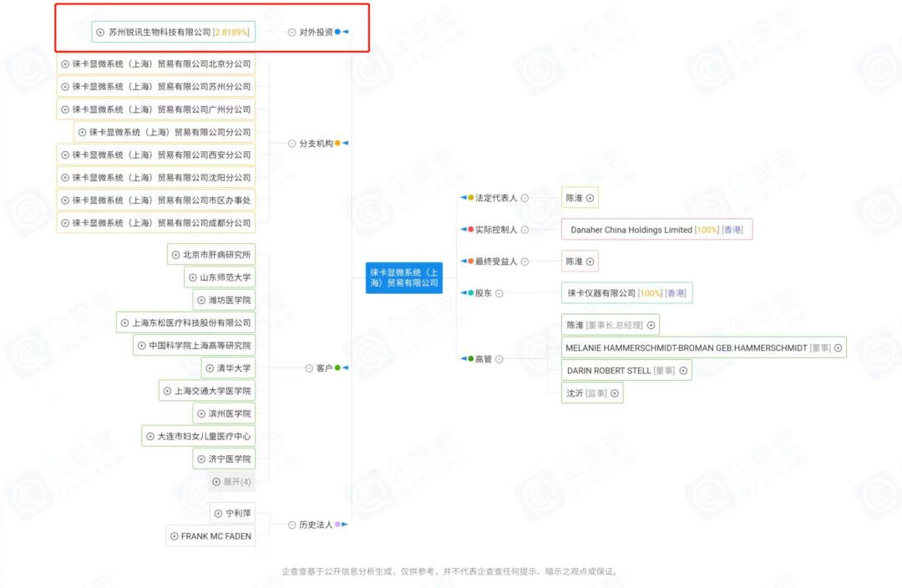Click plus icon before 宁利萍

point(218,514)
